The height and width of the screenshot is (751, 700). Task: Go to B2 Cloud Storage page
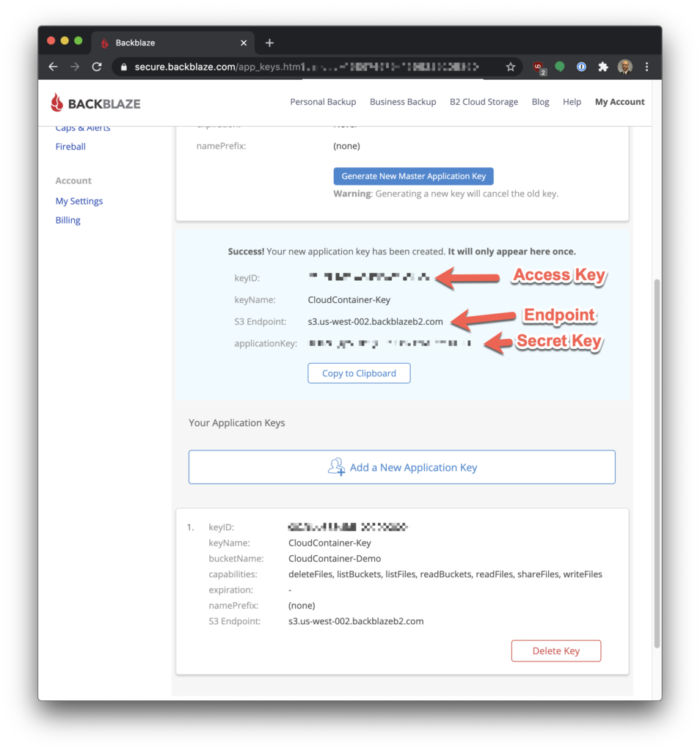484,102
